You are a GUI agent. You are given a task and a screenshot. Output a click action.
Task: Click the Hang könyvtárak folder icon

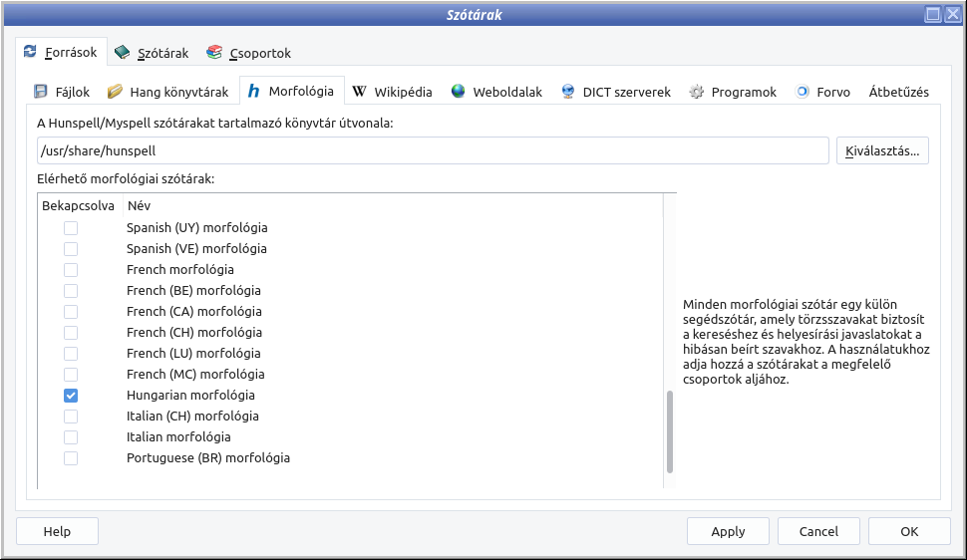[115, 92]
